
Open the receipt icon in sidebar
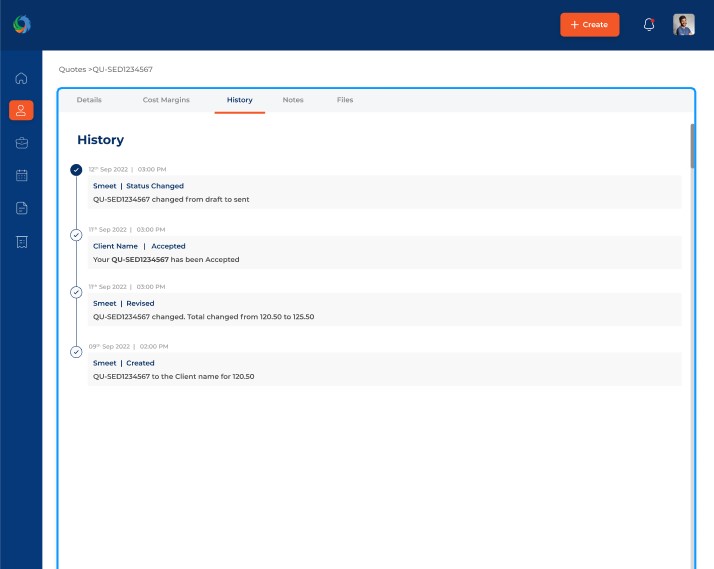coord(22,241)
